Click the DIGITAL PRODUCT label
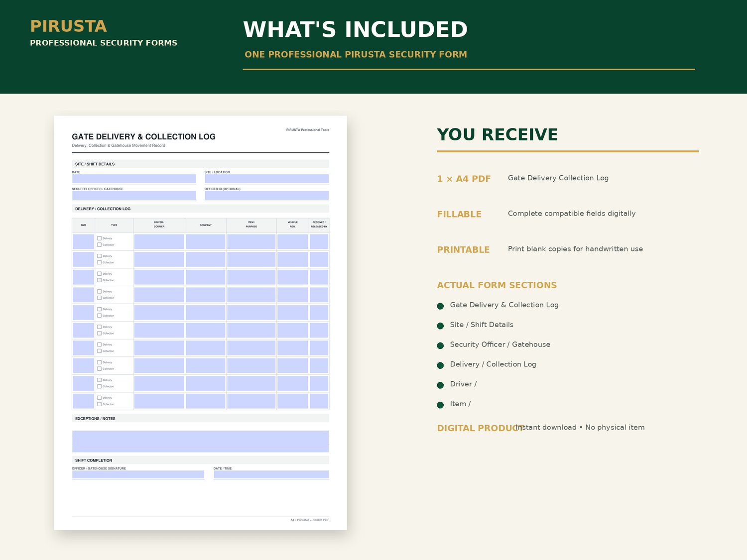 [480, 428]
